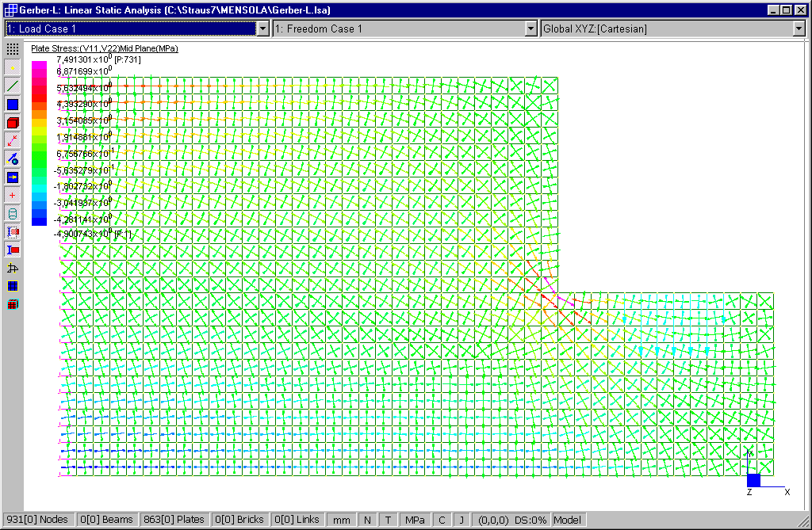Viewport: 812px width, 530px height.
Task: Click the window system icon in the title bar
Action: click(x=10, y=10)
